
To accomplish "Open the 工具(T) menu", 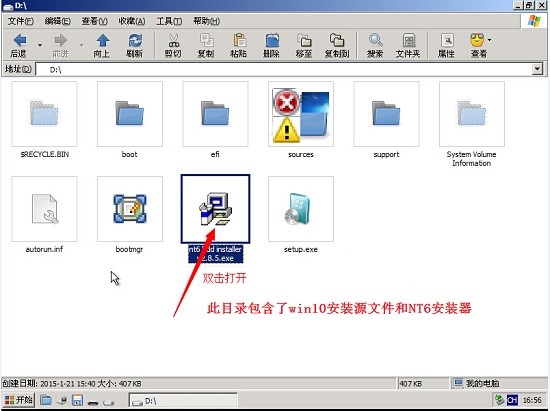I will tap(169, 21).
